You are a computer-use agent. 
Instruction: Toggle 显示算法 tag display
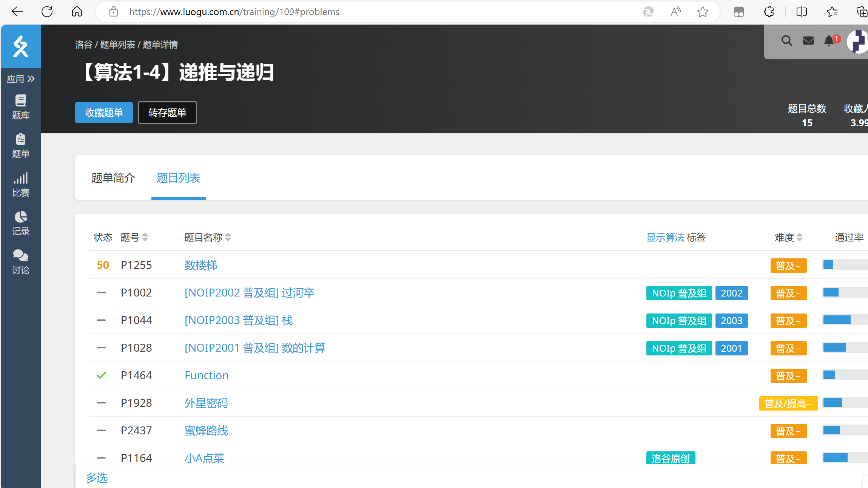(x=665, y=237)
